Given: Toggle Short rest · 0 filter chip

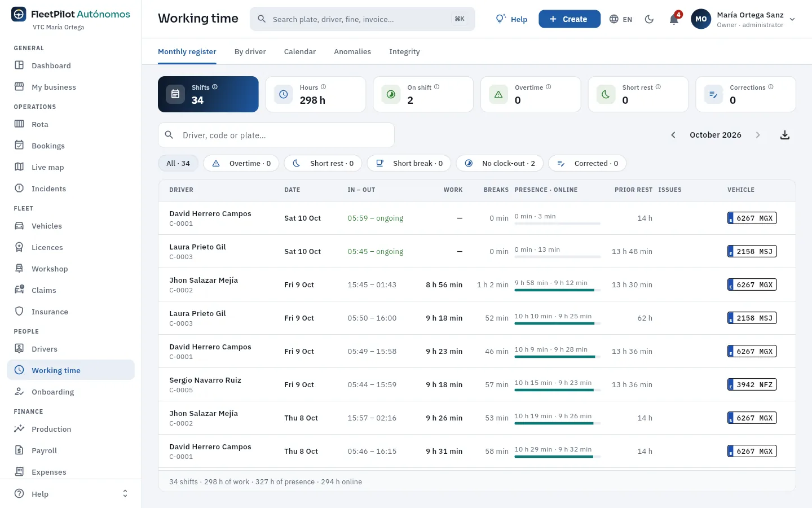Looking at the screenshot, I should 323,163.
